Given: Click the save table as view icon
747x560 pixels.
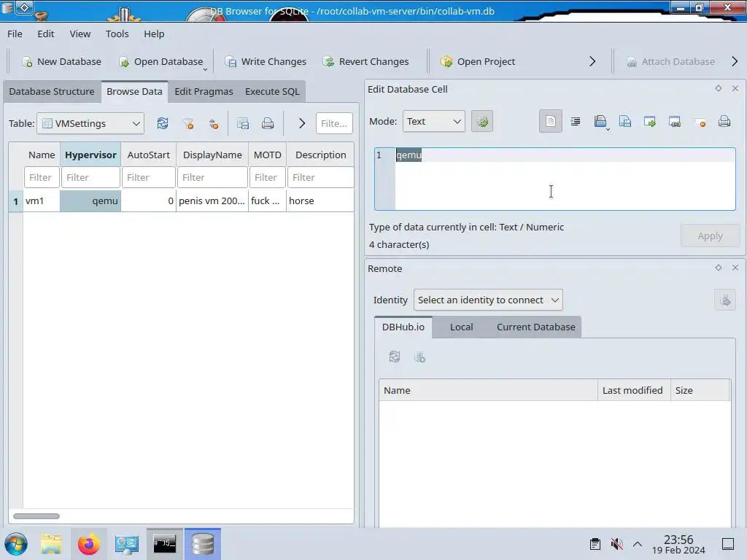Looking at the screenshot, I should [x=243, y=123].
